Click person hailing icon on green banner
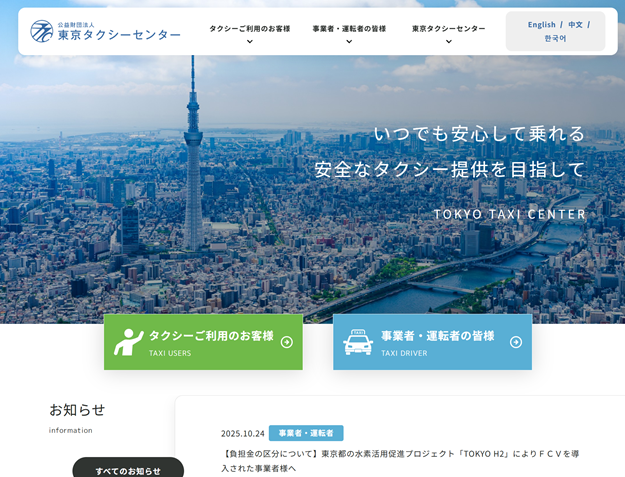The width and height of the screenshot is (625, 477). 128,342
